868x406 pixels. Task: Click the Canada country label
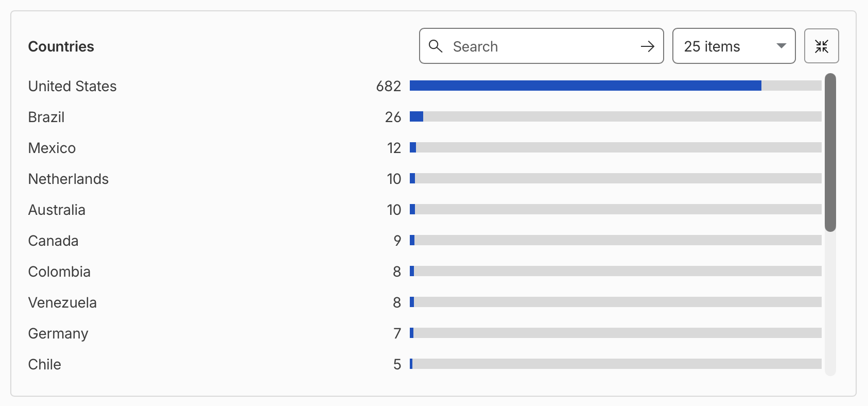pyautogui.click(x=53, y=241)
